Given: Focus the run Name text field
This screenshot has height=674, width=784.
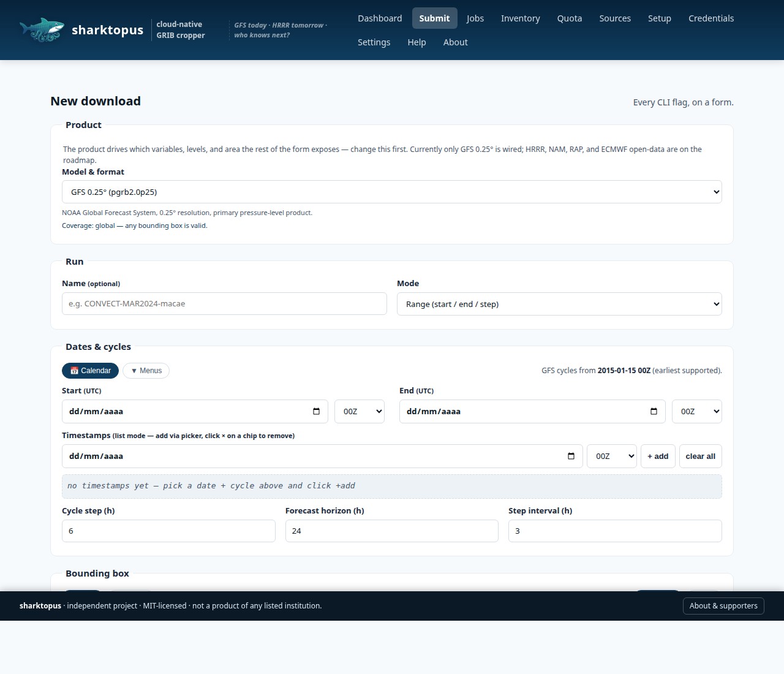Looking at the screenshot, I should coord(224,304).
